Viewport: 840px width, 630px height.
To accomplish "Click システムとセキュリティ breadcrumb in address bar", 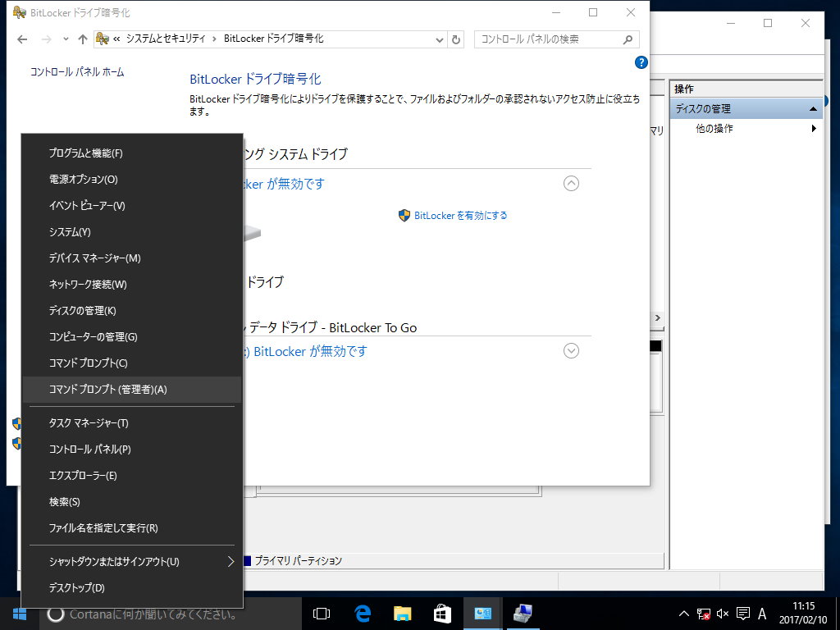I will click(x=166, y=39).
